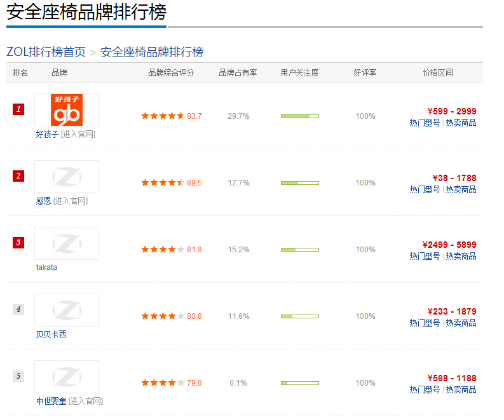Screen dimensions: 504x420
Task: Click price range ¥38 - 1788
Action: coord(454,178)
